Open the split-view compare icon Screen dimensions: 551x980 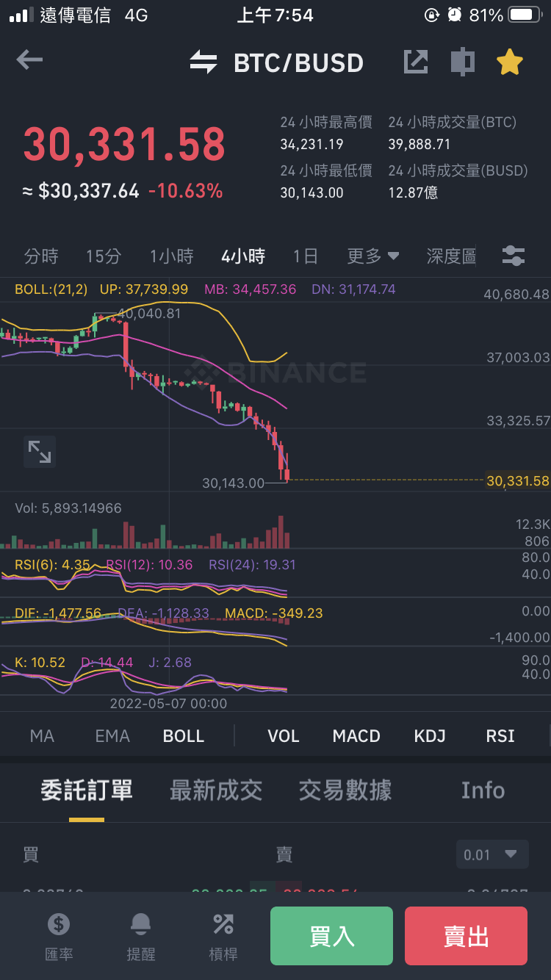(462, 62)
